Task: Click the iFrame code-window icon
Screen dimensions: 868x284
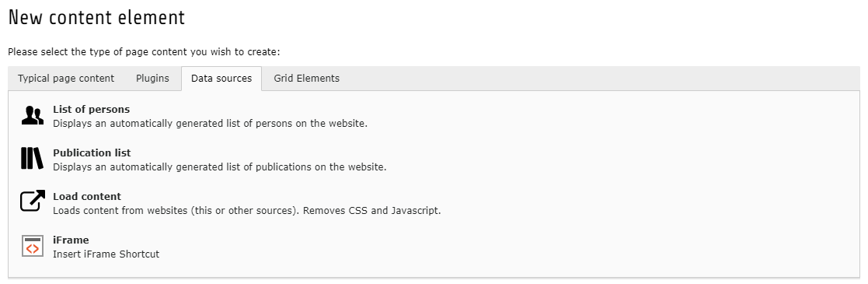Action: tap(32, 246)
